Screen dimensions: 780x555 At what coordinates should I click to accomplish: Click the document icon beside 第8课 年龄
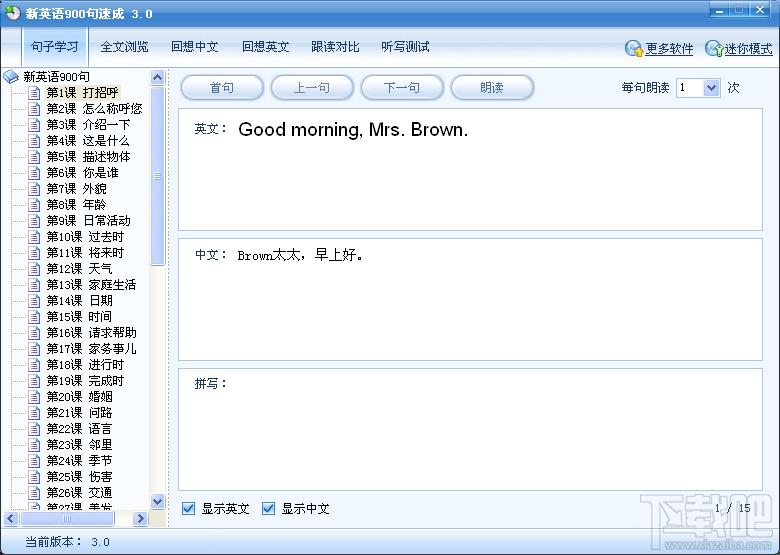[x=34, y=205]
